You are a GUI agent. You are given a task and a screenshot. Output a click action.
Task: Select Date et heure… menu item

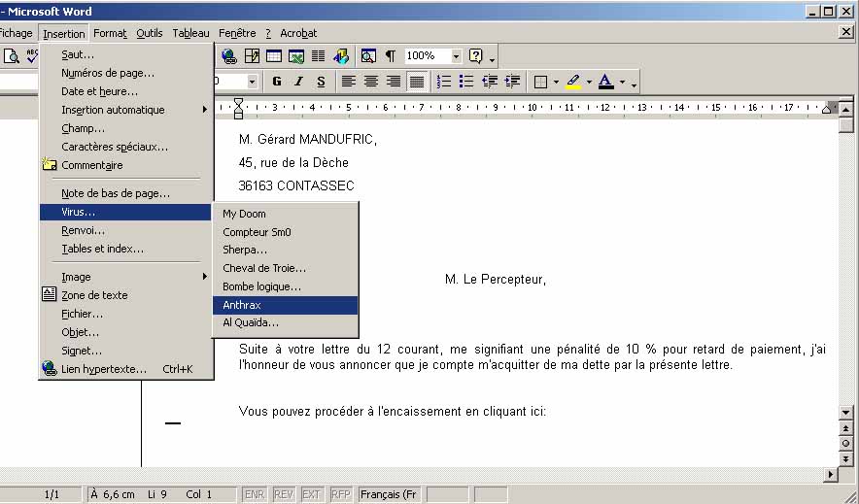[125, 91]
